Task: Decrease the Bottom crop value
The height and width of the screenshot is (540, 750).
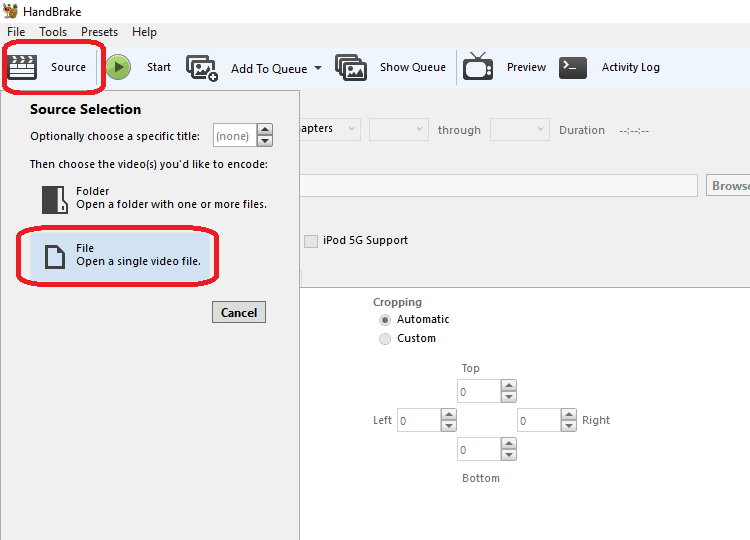Action: (x=508, y=455)
